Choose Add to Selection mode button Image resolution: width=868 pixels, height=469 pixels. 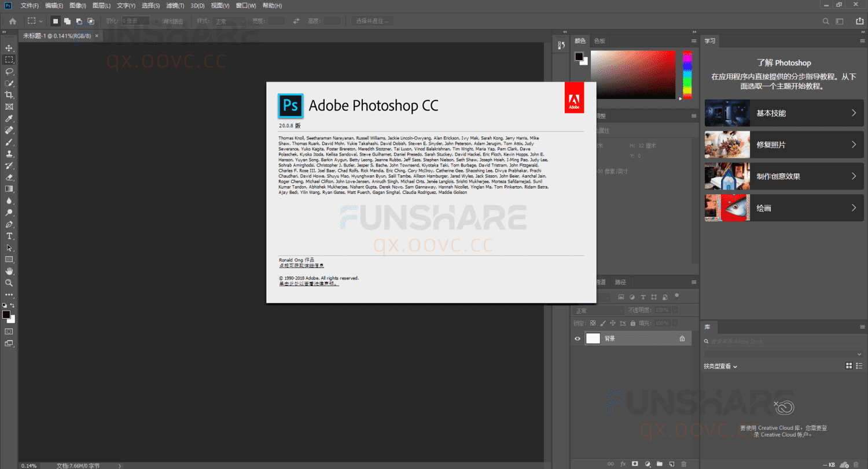click(67, 21)
